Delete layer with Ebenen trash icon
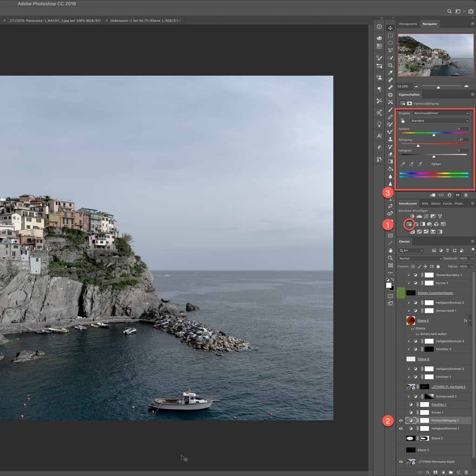This screenshot has width=476, height=476. point(466,472)
